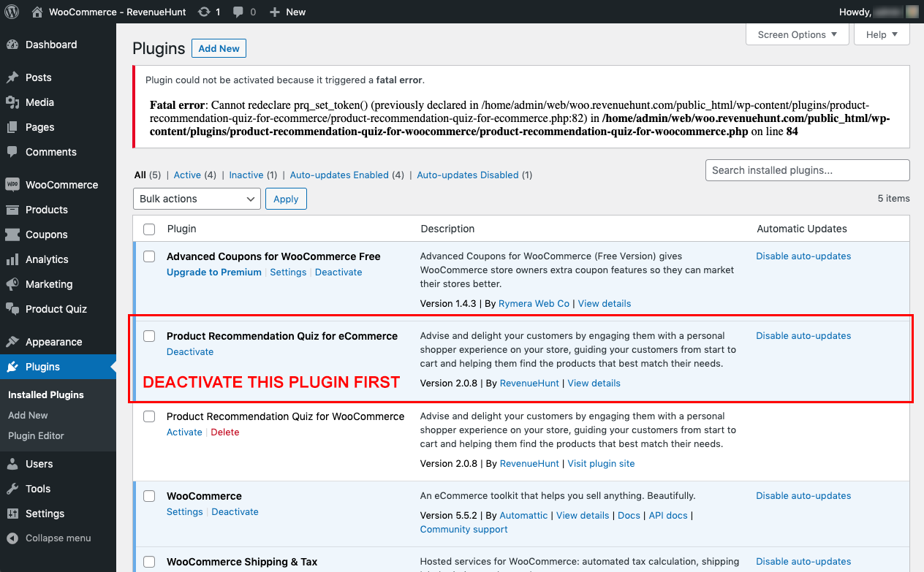Select the WooCommerce plugin row checkbox

point(149,496)
